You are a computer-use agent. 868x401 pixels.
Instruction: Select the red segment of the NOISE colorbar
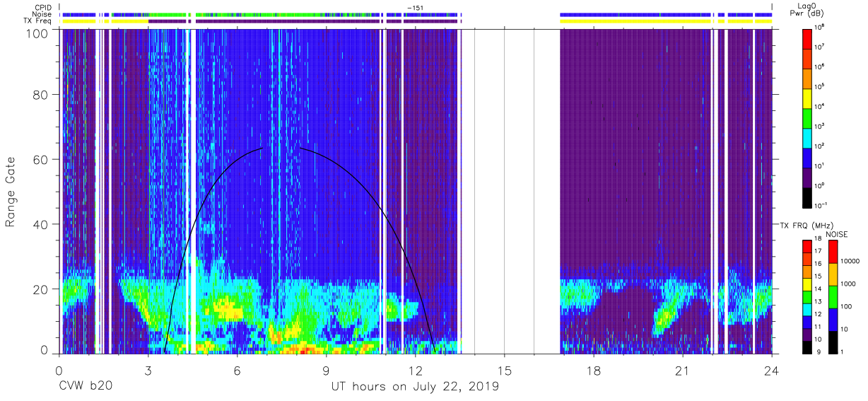point(833,251)
